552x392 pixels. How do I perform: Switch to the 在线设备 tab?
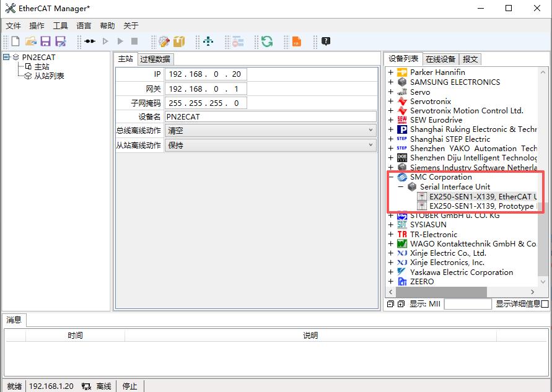[440, 59]
